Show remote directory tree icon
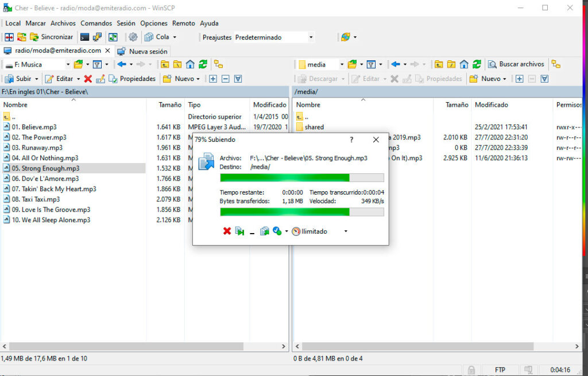Viewport: 588px width, 376px height. (556, 64)
